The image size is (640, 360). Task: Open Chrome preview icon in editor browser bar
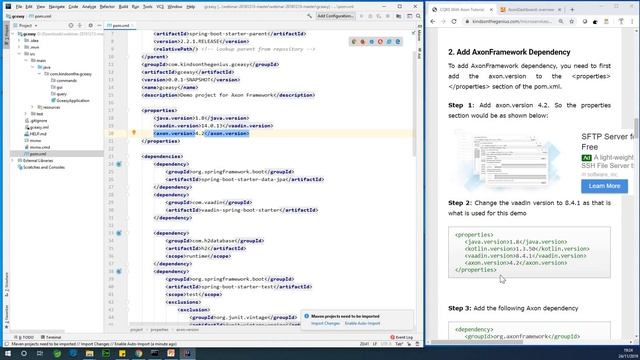[353, 42]
